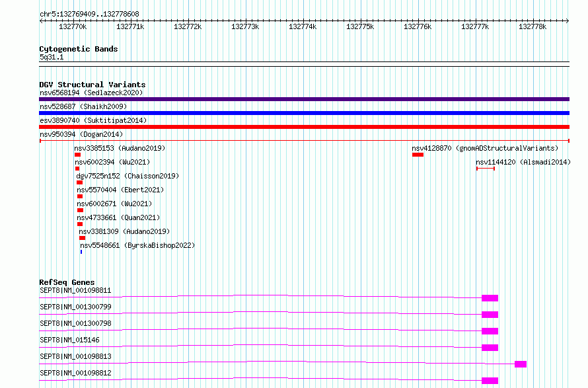
Task: Click the magenta exon of NM_001300798
Action: (x=490, y=331)
